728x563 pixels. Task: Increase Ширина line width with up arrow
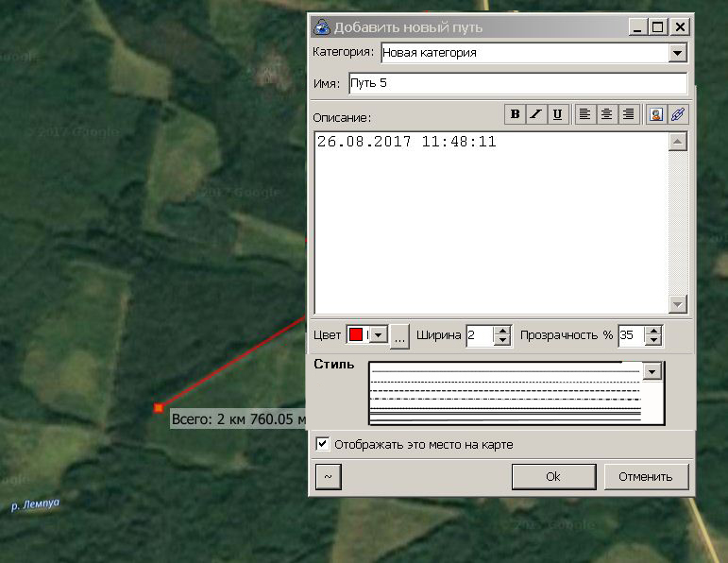[x=502, y=330]
